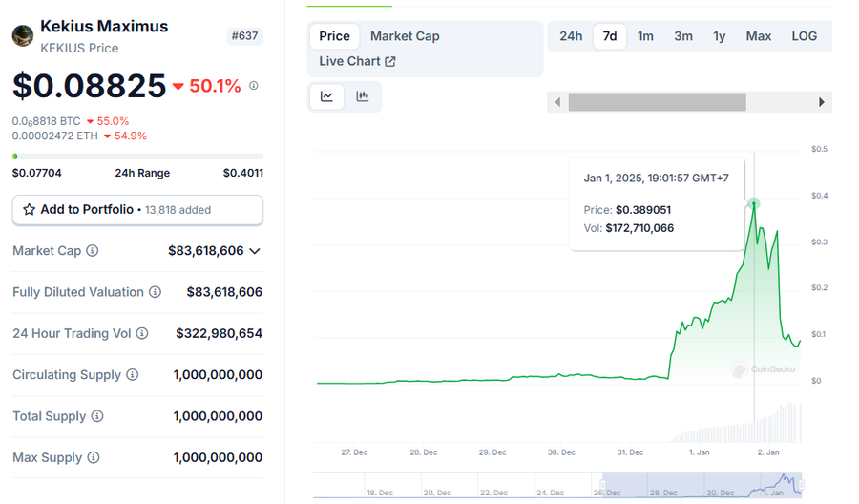
Task: Click Max Supply info icon
Action: pyautogui.click(x=94, y=458)
